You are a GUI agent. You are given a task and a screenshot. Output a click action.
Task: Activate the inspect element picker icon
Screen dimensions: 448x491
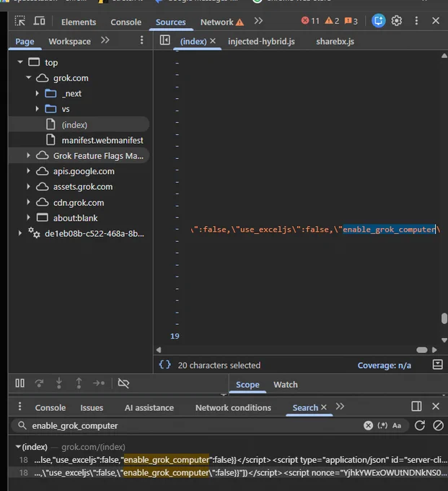[20, 21]
